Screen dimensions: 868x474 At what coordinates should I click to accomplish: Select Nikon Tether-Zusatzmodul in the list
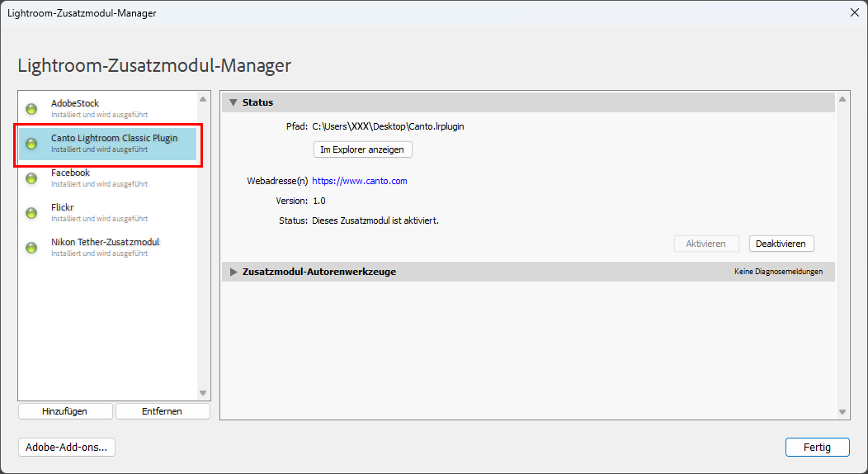[108, 248]
